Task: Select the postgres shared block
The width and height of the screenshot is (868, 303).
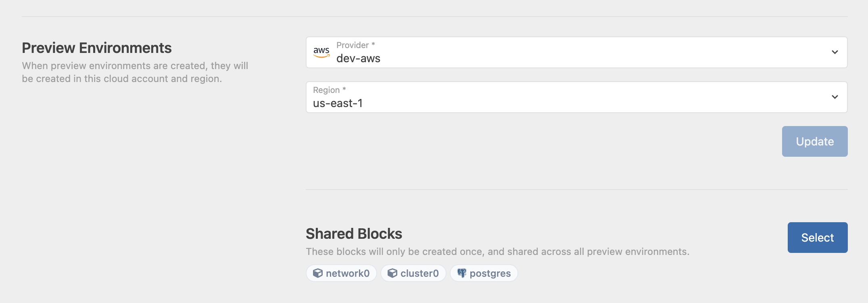Action: 484,273
